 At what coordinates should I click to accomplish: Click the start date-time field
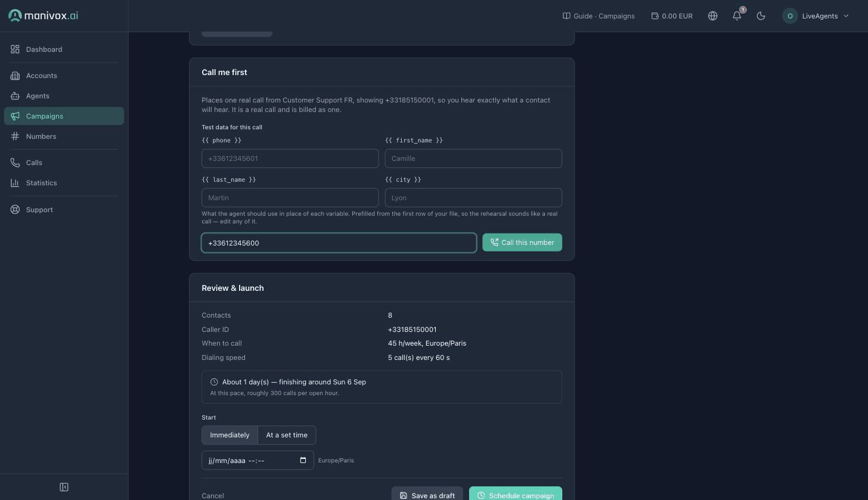click(x=258, y=460)
